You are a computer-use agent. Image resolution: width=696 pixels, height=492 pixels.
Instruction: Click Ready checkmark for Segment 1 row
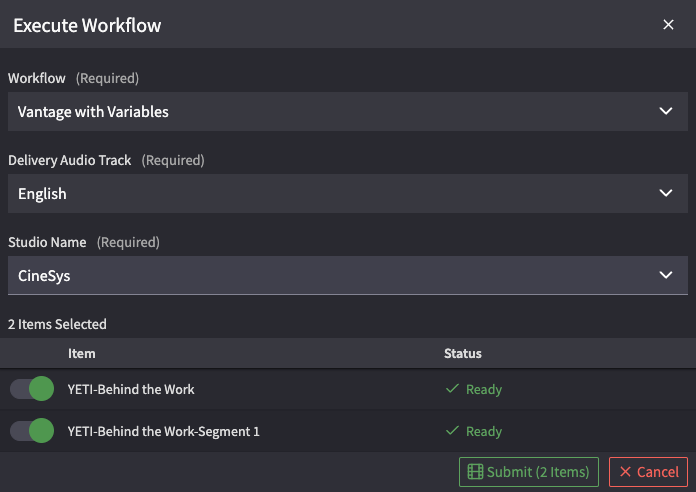pos(452,431)
